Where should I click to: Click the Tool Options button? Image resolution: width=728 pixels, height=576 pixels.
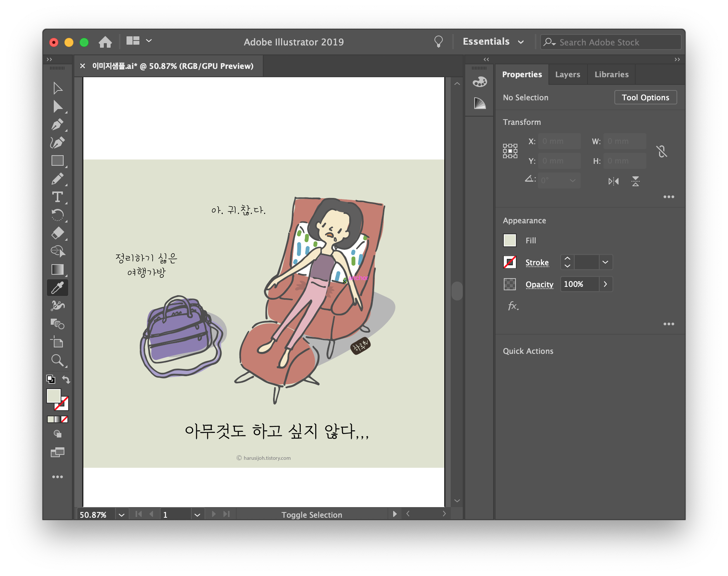tap(645, 98)
